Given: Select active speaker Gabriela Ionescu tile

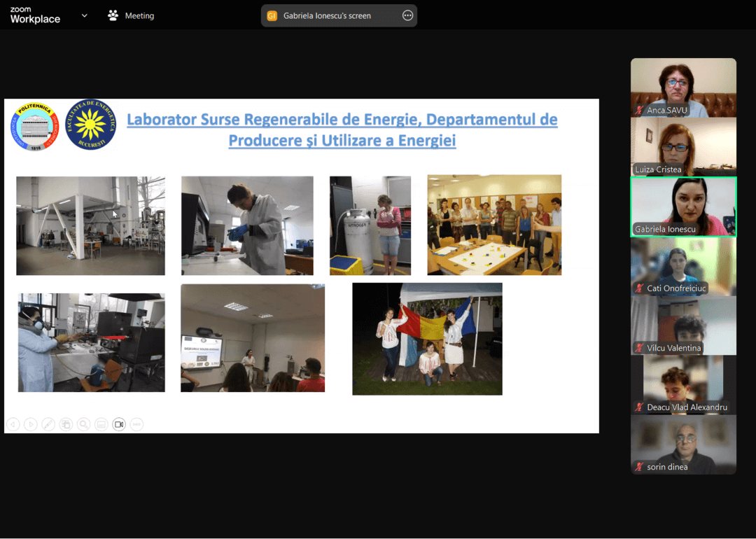Looking at the screenshot, I should pos(683,206).
